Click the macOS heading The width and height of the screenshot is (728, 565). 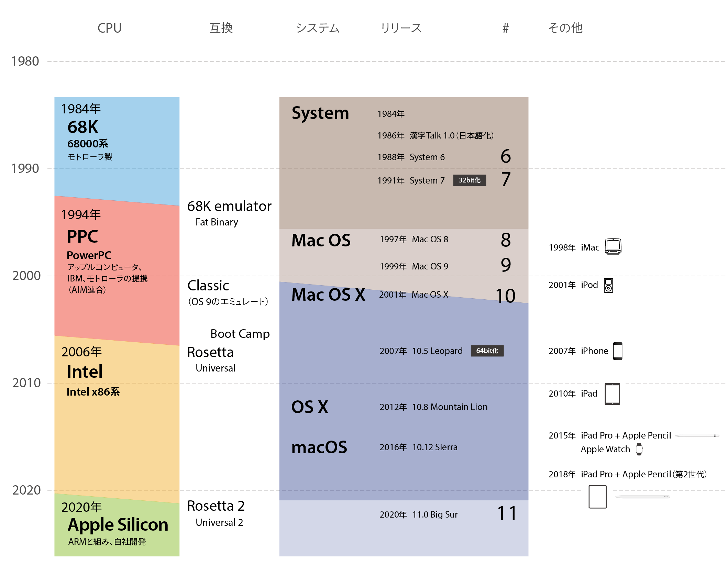[x=319, y=447]
